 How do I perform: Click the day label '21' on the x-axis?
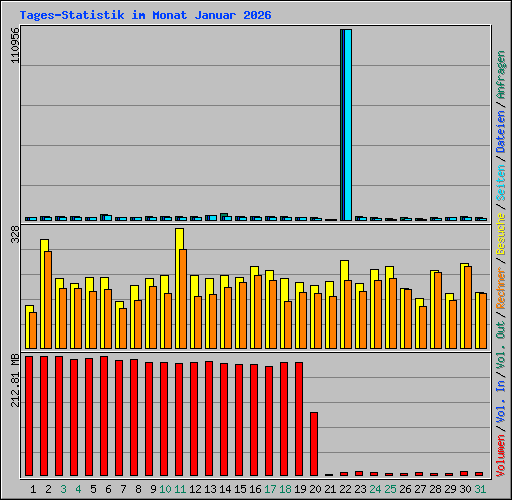tap(330, 489)
